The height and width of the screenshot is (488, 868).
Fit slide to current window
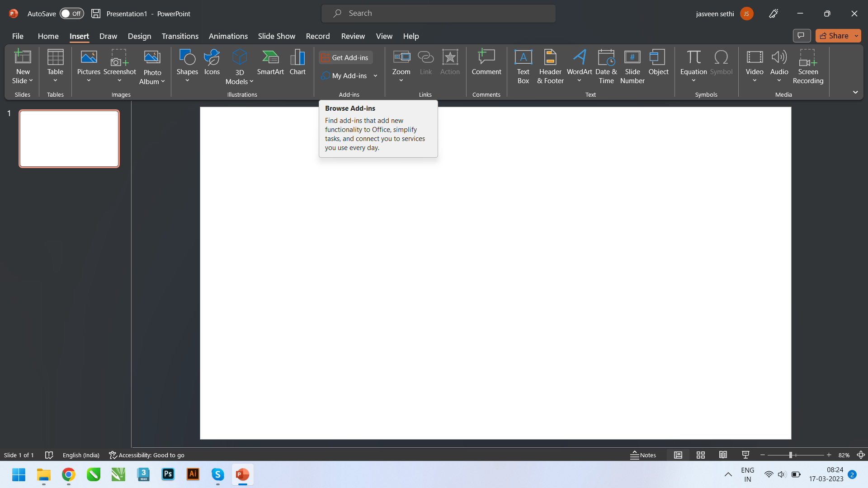(861, 455)
